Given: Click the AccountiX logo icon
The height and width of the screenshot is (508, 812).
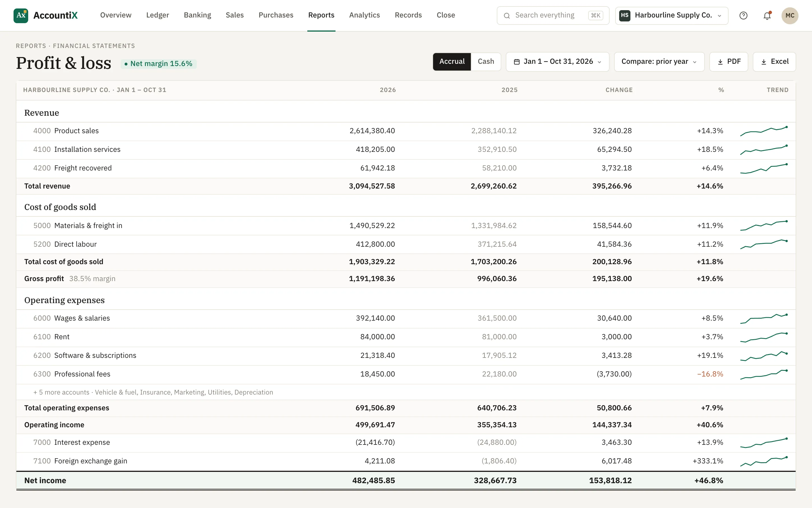Looking at the screenshot, I should pos(21,16).
